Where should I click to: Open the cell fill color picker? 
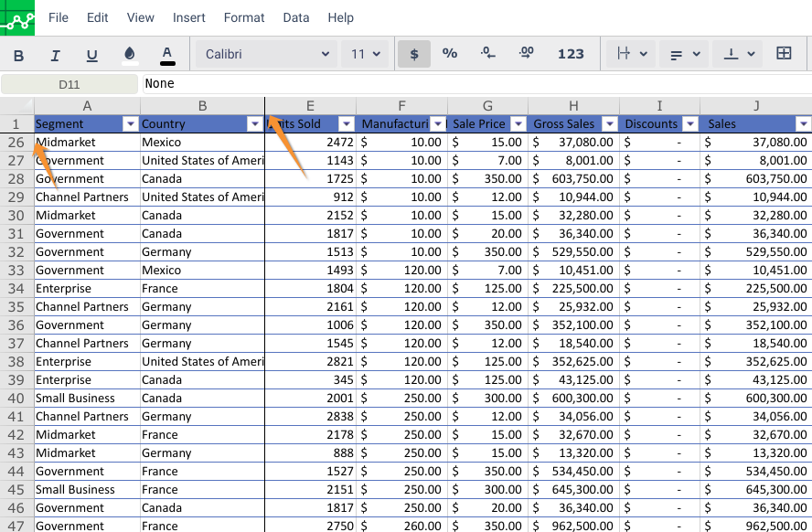(x=130, y=55)
